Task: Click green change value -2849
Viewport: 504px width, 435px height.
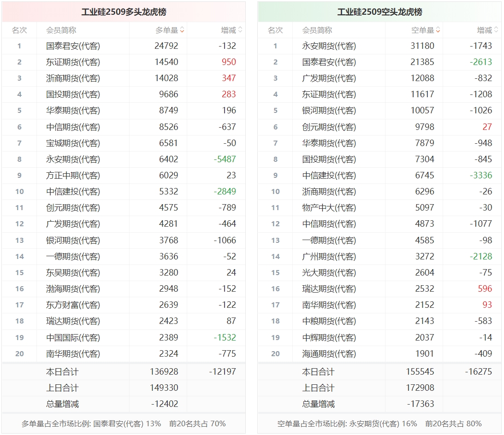Action: (225, 192)
